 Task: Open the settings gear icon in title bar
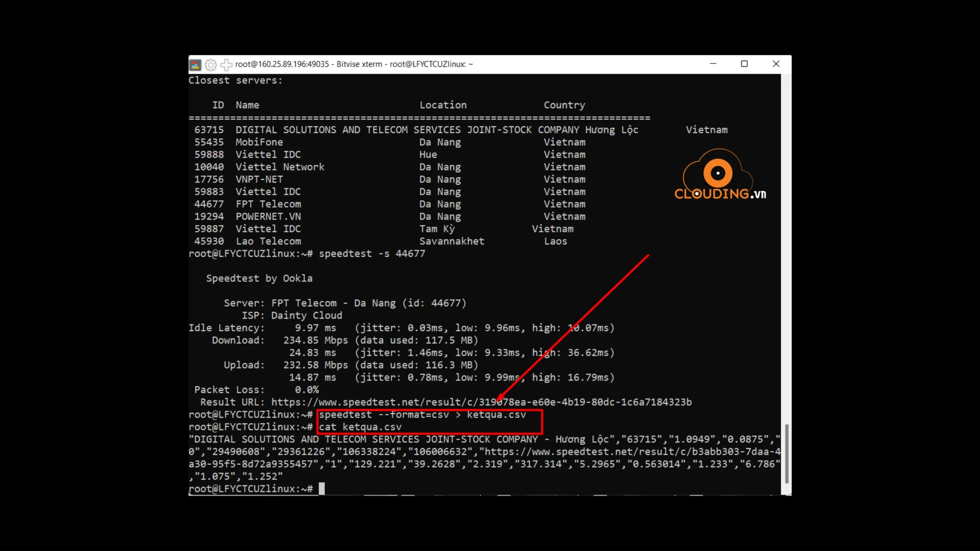coord(211,65)
